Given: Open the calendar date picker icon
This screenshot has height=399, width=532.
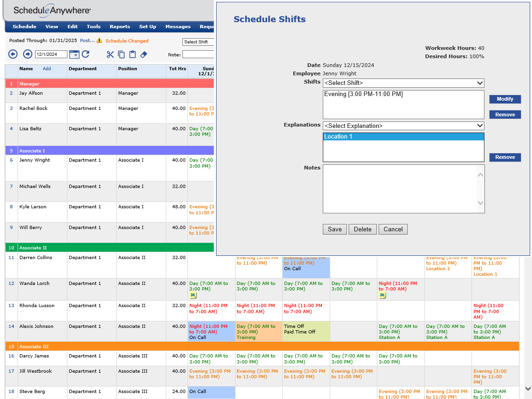Looking at the screenshot, I should pos(74,54).
